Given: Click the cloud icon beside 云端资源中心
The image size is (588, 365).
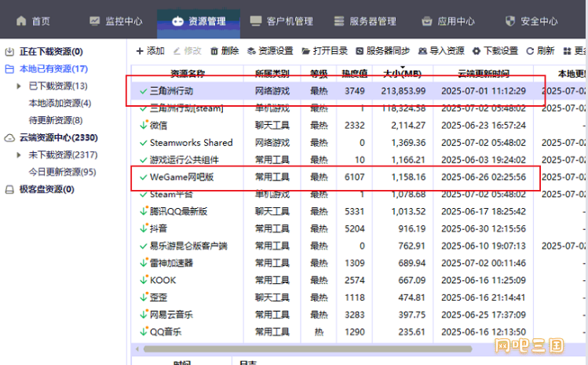Looking at the screenshot, I should click(x=9, y=138).
